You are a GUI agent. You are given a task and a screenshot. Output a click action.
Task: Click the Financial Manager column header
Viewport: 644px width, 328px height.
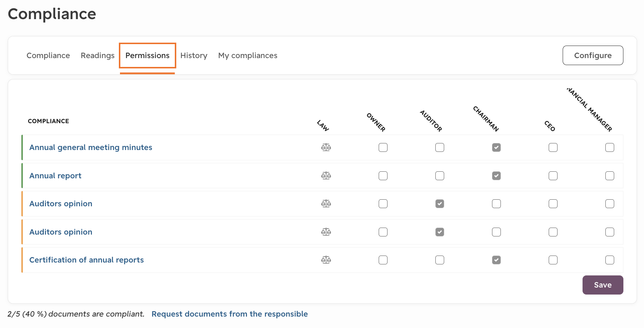(x=590, y=110)
